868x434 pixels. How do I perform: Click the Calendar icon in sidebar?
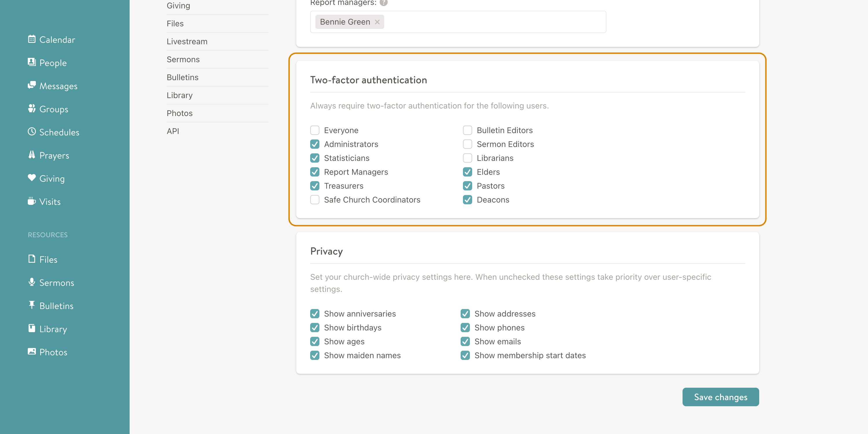point(32,39)
